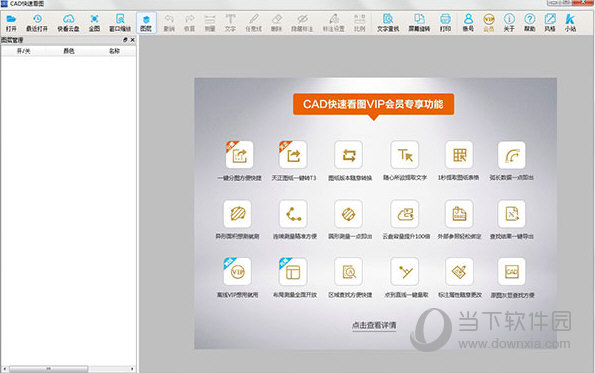Open the 风格 style icon

click(550, 23)
